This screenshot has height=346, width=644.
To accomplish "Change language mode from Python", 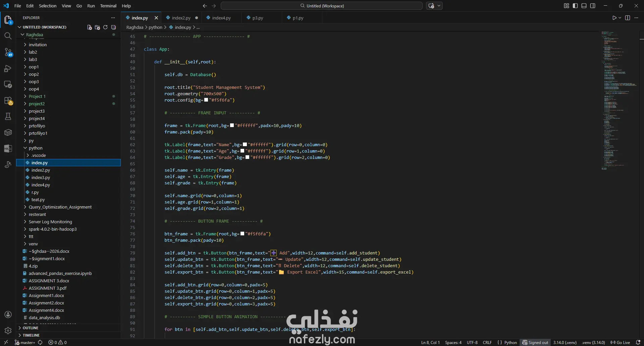I will [511, 342].
